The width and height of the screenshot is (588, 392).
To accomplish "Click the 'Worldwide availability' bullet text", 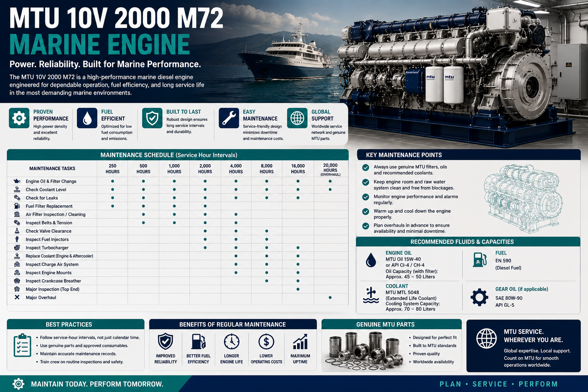I will [433, 362].
